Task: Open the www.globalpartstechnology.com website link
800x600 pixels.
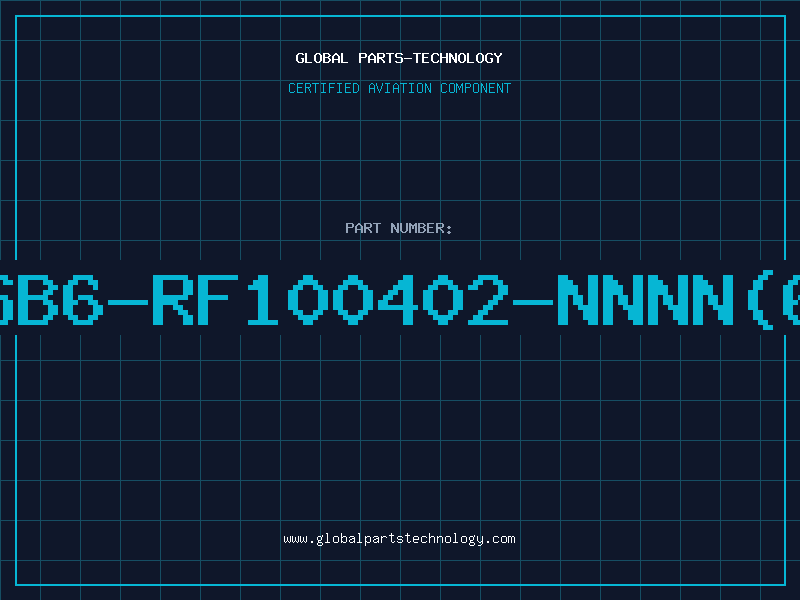Action: pyautogui.click(x=399, y=539)
